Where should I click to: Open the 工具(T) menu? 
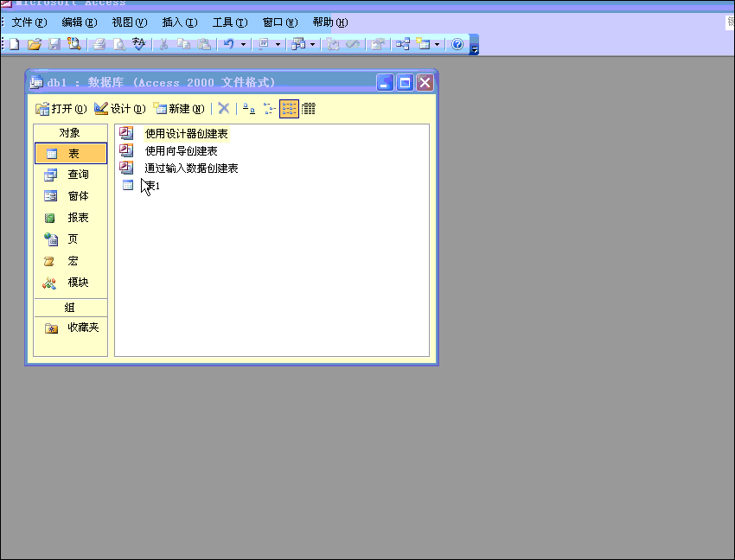point(230,22)
